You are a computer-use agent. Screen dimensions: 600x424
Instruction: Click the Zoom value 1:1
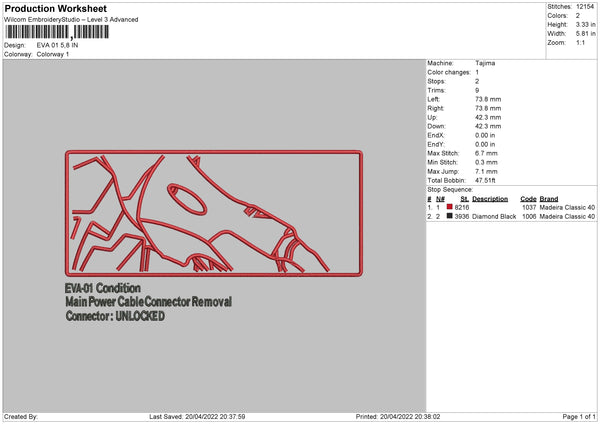point(580,42)
